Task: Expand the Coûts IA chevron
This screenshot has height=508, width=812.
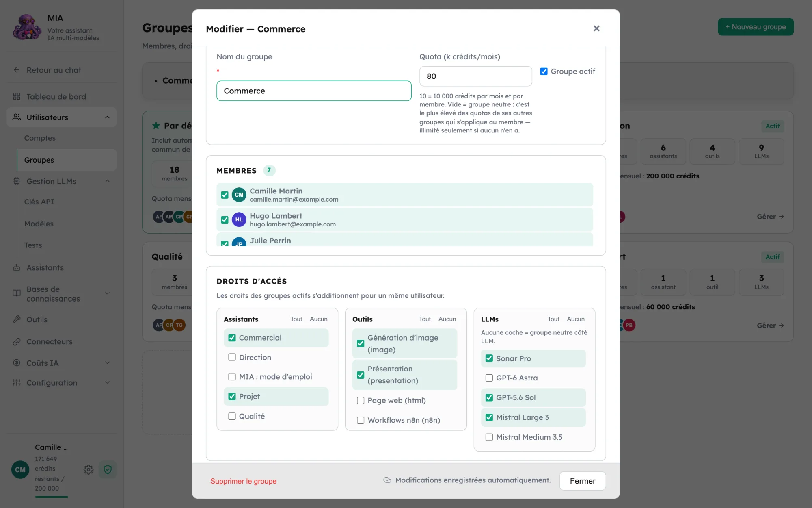Action: tap(107, 363)
